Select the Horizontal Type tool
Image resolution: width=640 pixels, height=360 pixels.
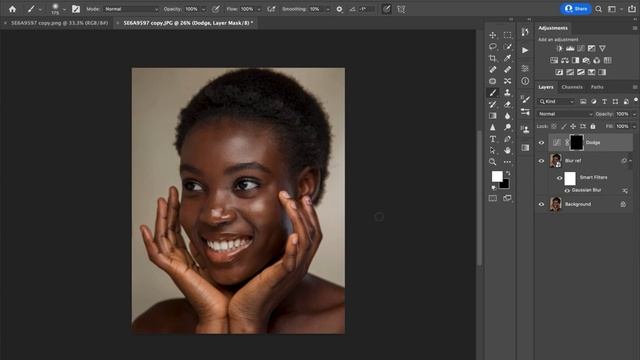(x=493, y=139)
